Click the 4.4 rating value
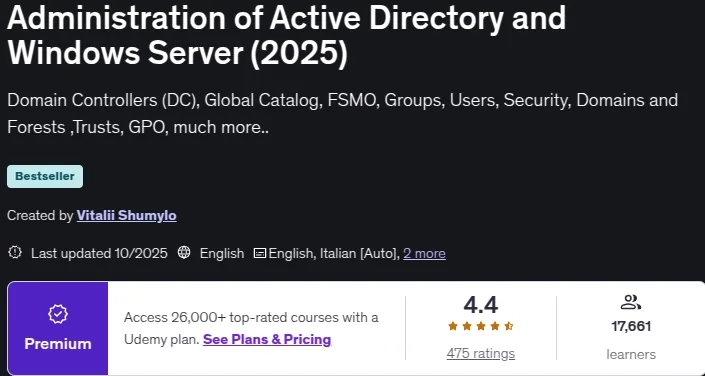Screen dimensions: 705x376 481,305
